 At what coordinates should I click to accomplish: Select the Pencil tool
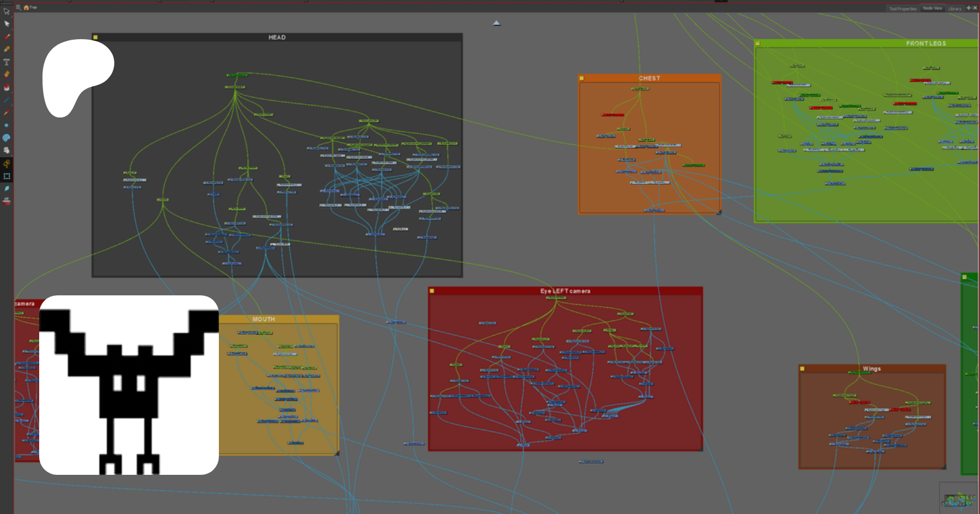pos(7,49)
